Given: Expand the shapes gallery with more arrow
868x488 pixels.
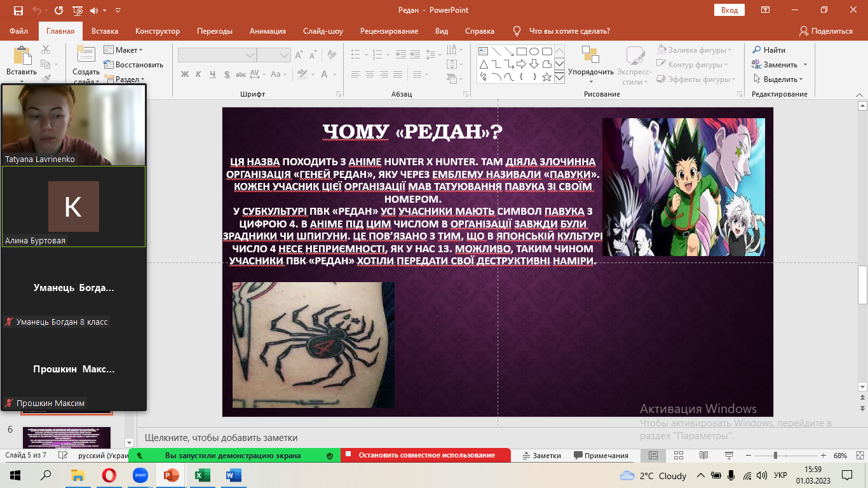Looking at the screenshot, I should [x=559, y=78].
